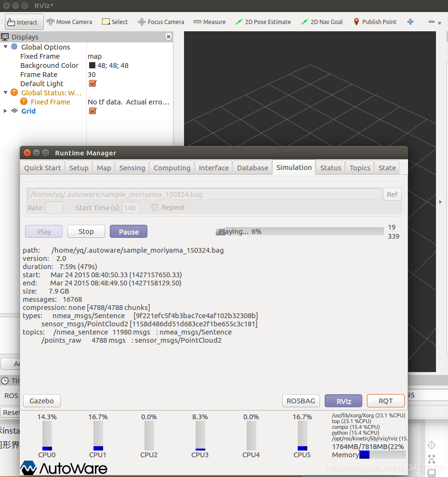Viewport: 448px width, 477px height.
Task: Click the Reset button in RViz
Action: tap(10, 413)
